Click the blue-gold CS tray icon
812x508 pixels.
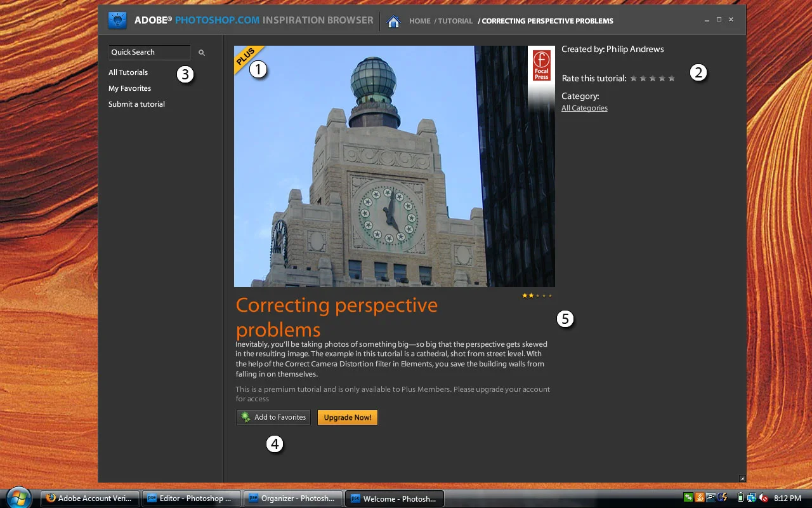pos(723,498)
